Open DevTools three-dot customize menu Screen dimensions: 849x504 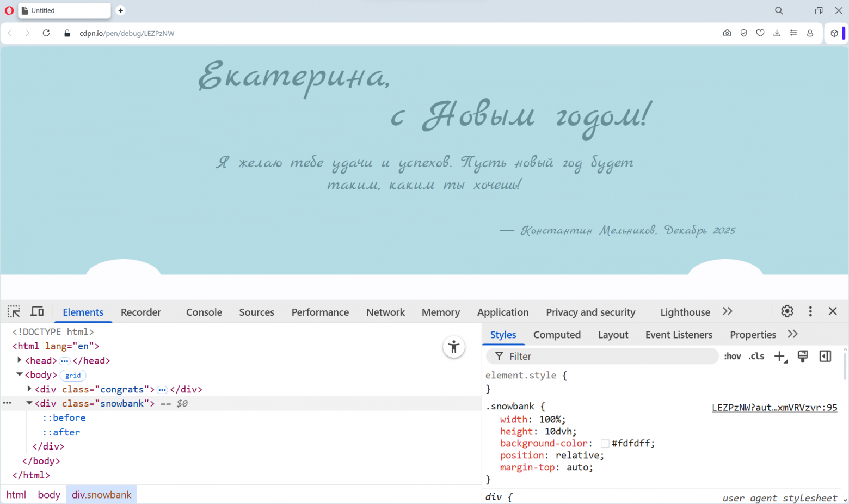[x=810, y=311]
